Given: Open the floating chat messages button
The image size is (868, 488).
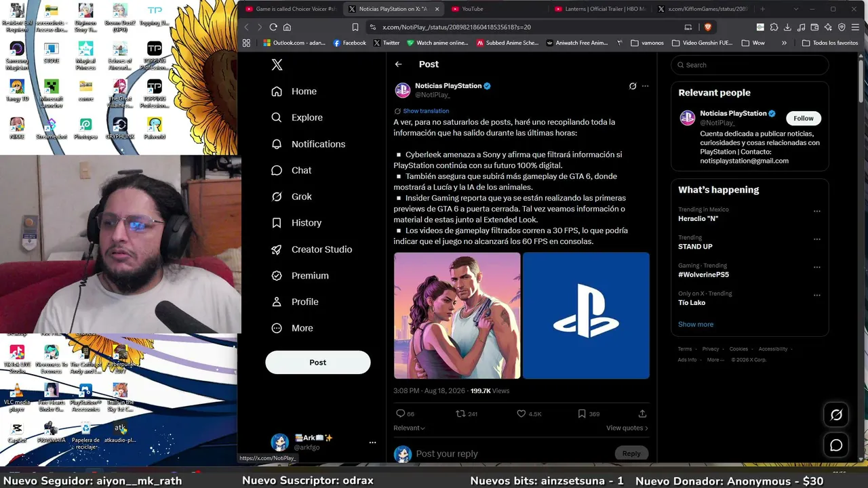Looking at the screenshot, I should 836,445.
